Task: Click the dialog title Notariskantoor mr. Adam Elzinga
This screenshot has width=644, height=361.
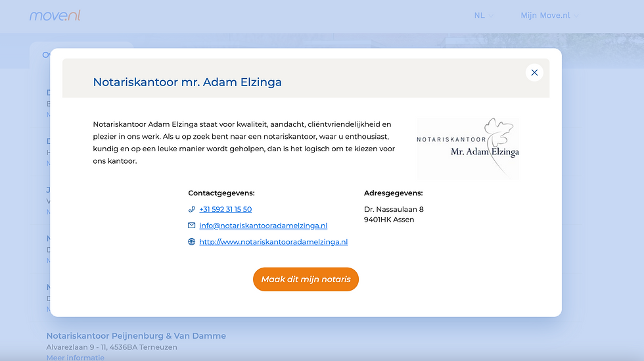Action: tap(187, 82)
